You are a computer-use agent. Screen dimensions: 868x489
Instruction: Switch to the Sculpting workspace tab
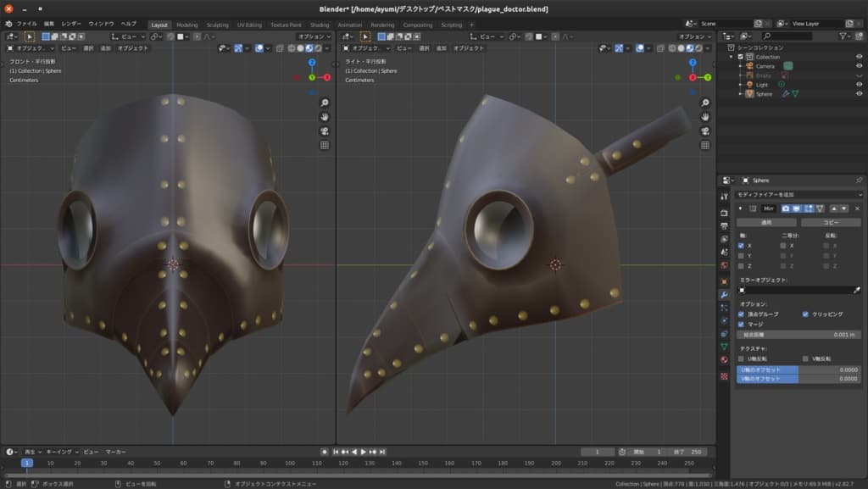pos(217,25)
